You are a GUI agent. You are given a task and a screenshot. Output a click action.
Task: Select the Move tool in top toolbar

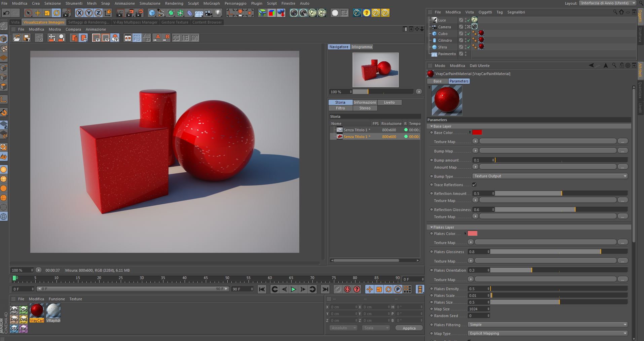point(38,13)
